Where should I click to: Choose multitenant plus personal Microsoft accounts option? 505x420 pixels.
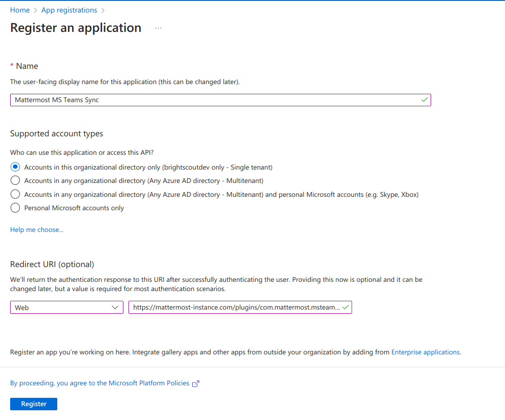(x=15, y=194)
